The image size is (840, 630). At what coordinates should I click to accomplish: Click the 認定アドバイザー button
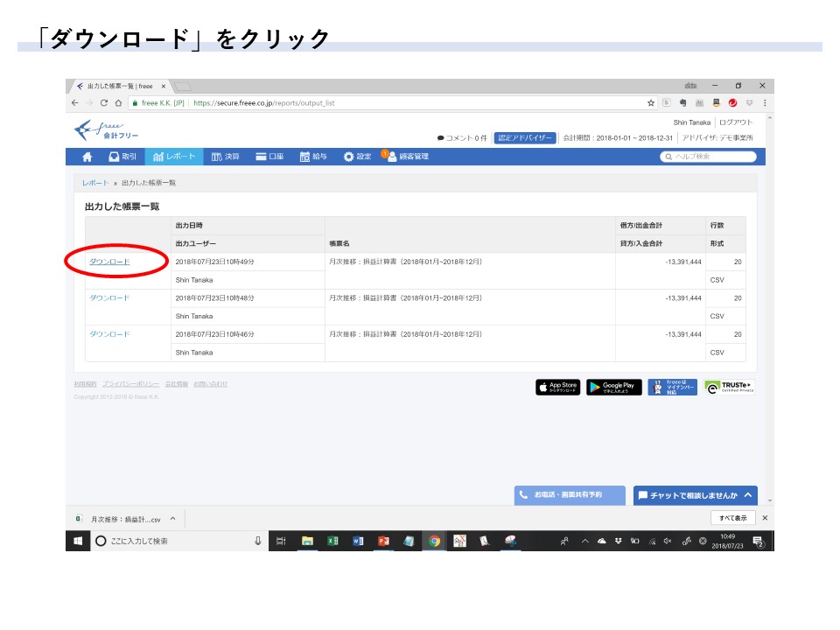[x=524, y=137]
